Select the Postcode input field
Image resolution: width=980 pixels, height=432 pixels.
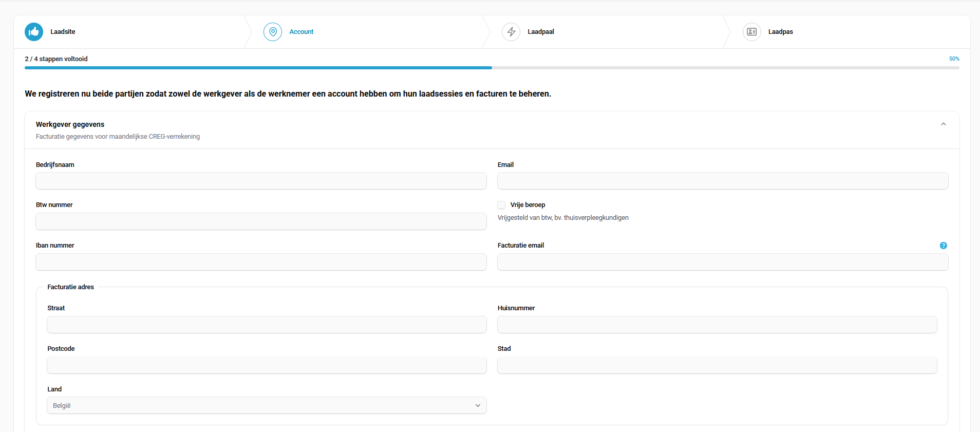(267, 365)
